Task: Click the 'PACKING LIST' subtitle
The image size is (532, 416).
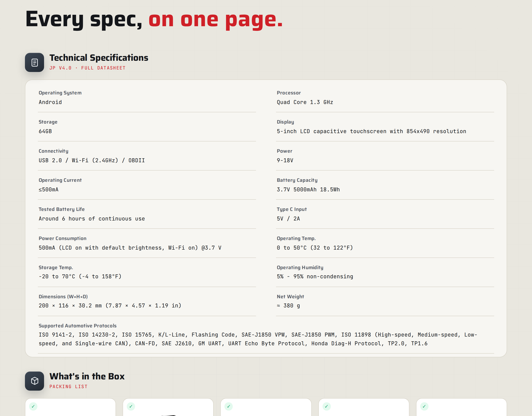Action: pyautogui.click(x=68, y=386)
